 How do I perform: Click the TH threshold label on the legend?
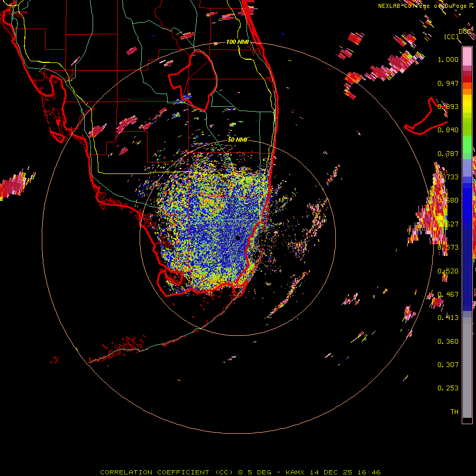[454, 412]
